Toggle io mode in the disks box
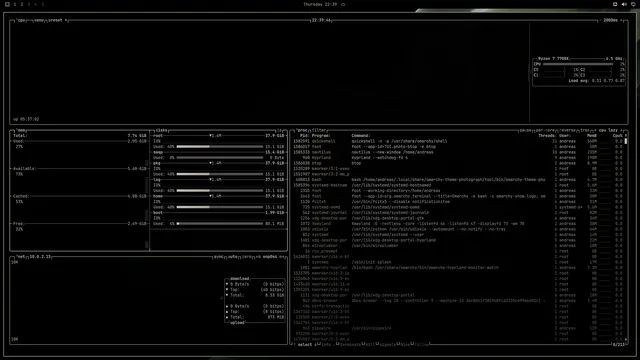This screenshot has width=640, height=360. point(280,130)
